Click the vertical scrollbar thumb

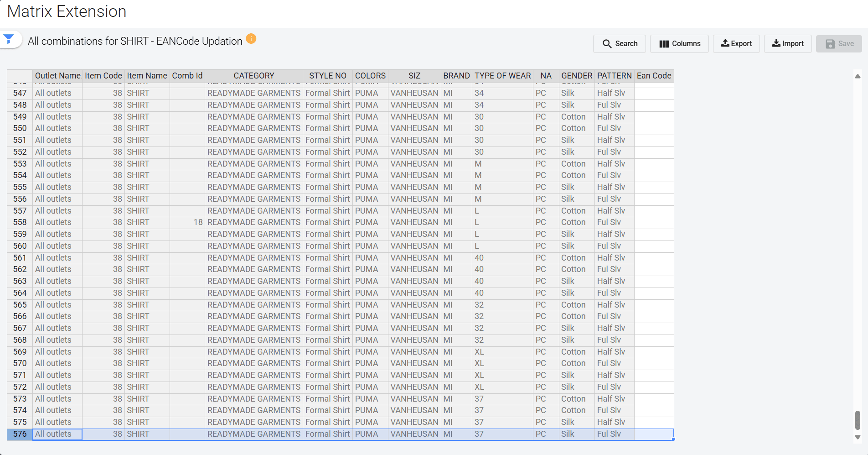tap(858, 420)
